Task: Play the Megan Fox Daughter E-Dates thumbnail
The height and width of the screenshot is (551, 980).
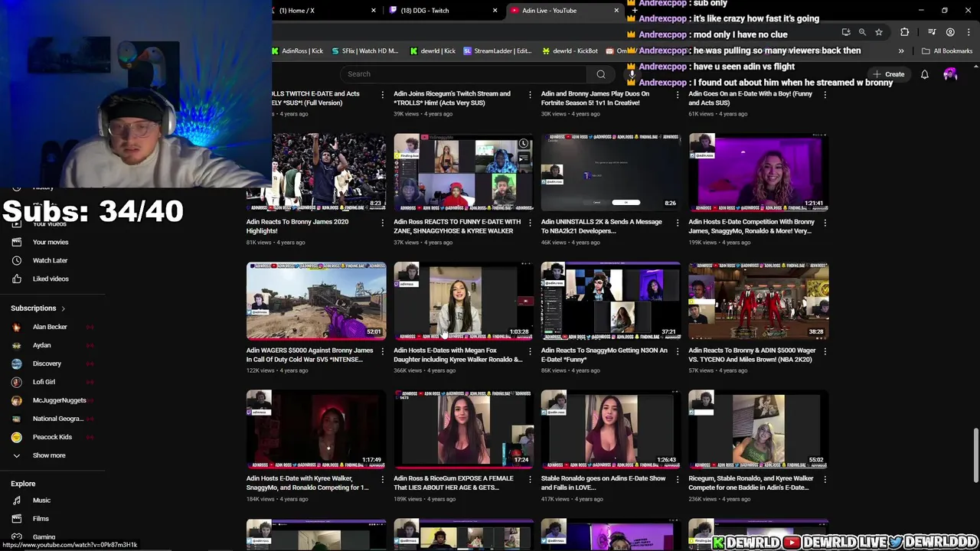Action: [x=463, y=301]
